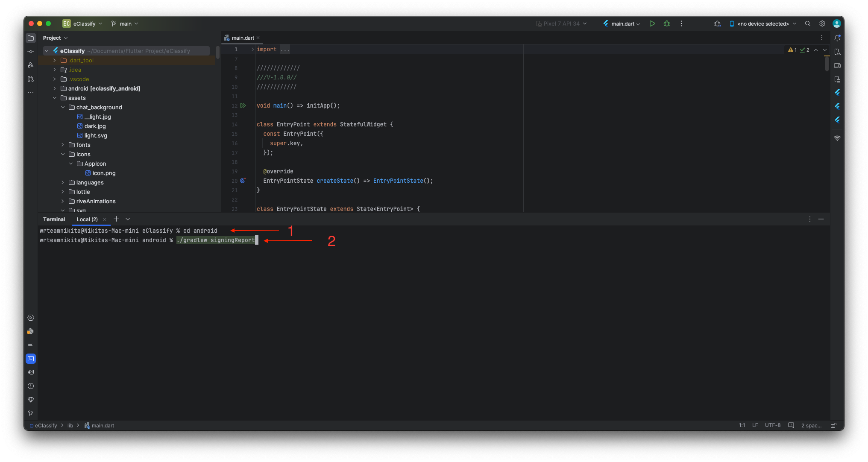Image resolution: width=868 pixels, height=462 pixels.
Task: Click the Debug bug icon
Action: tap(666, 23)
